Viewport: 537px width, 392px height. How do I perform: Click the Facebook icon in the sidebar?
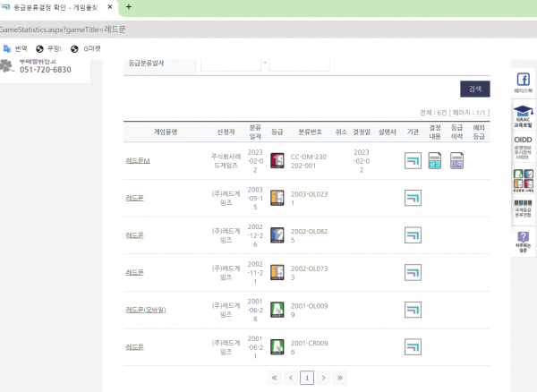[x=523, y=81]
